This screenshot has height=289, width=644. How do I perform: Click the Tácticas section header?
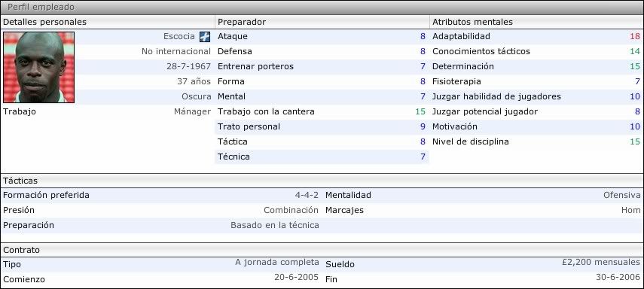(20, 181)
